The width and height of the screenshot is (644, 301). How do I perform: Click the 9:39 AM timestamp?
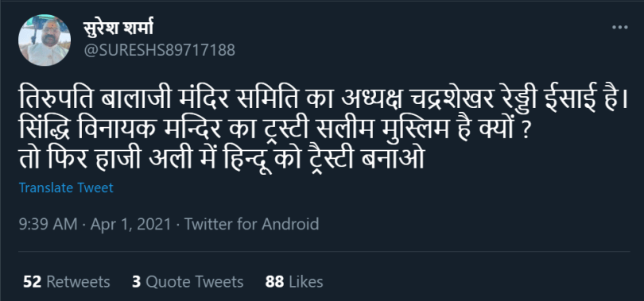tap(48, 224)
